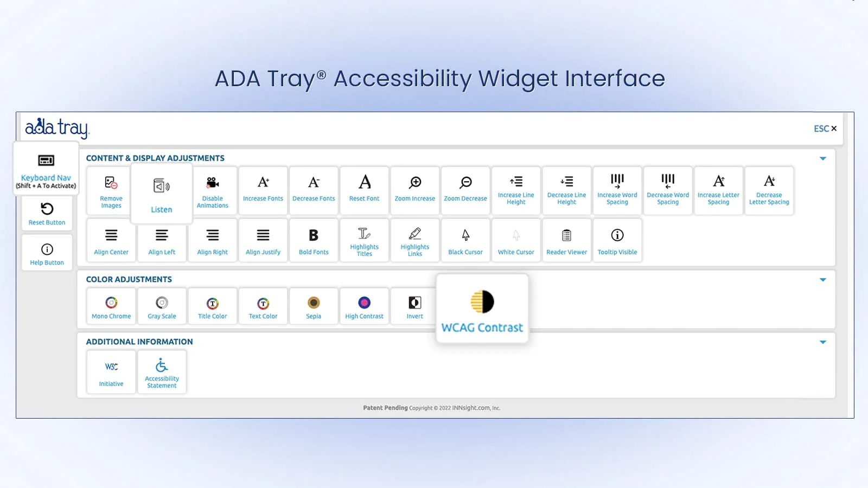Select Decrease Line Height

567,191
